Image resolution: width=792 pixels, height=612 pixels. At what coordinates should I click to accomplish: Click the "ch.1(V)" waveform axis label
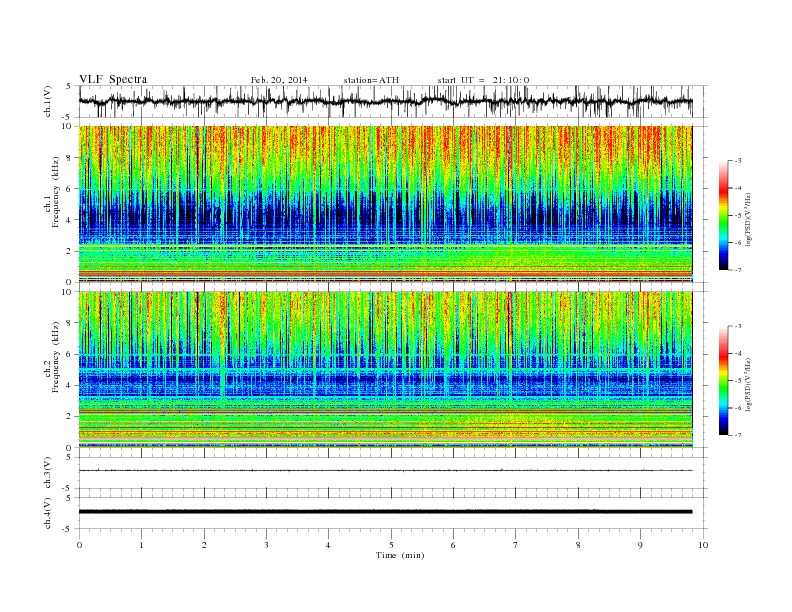pos(48,101)
